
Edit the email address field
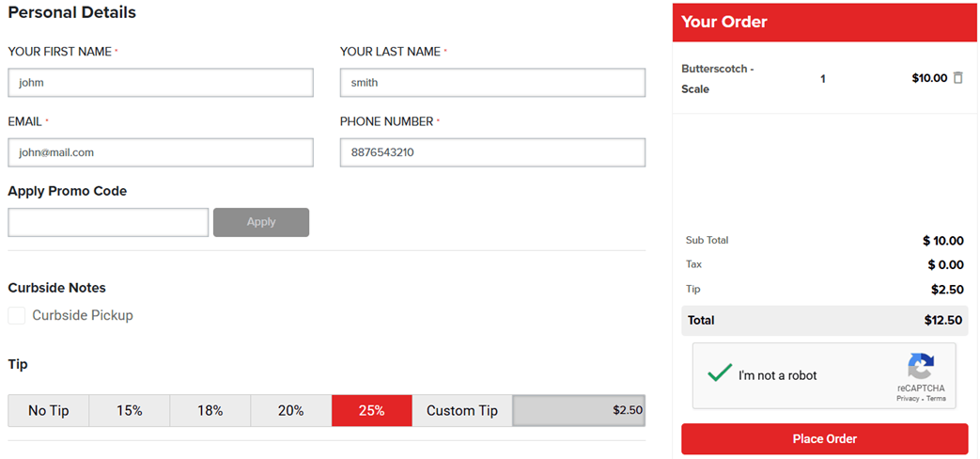(x=161, y=152)
